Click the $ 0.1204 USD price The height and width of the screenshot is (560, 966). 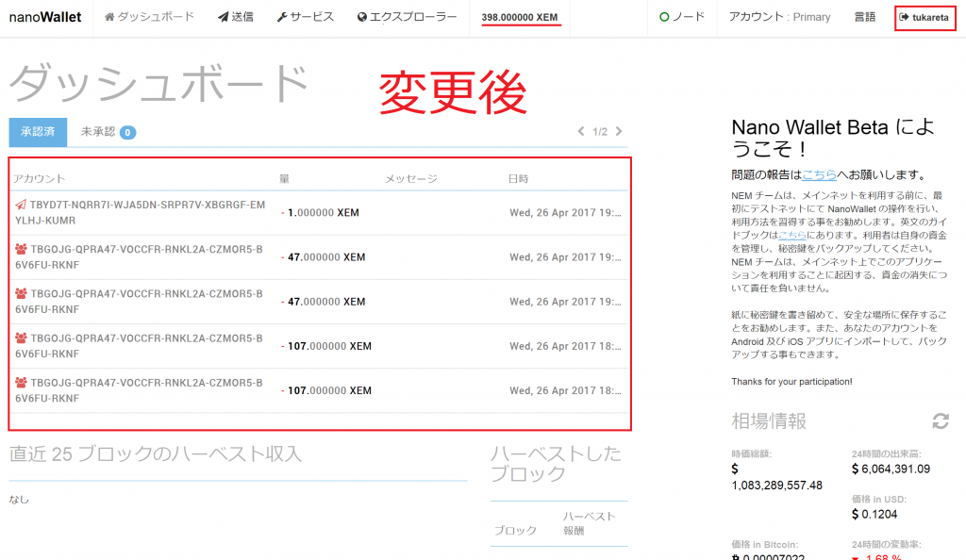pos(874,514)
